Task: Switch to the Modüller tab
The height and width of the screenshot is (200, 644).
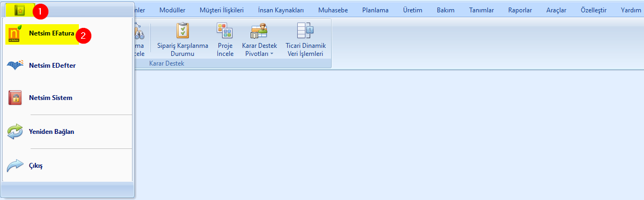Action: coord(172,10)
